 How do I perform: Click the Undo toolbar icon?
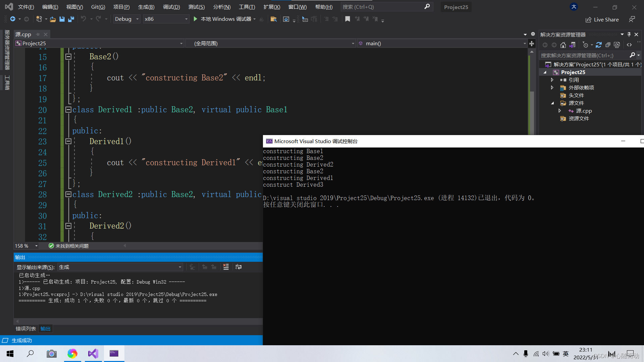[83, 19]
